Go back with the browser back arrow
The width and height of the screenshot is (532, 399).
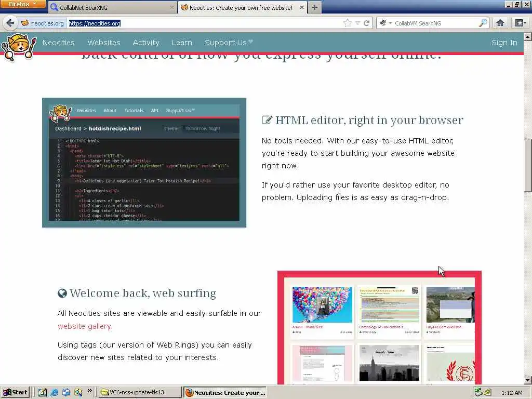point(10,23)
